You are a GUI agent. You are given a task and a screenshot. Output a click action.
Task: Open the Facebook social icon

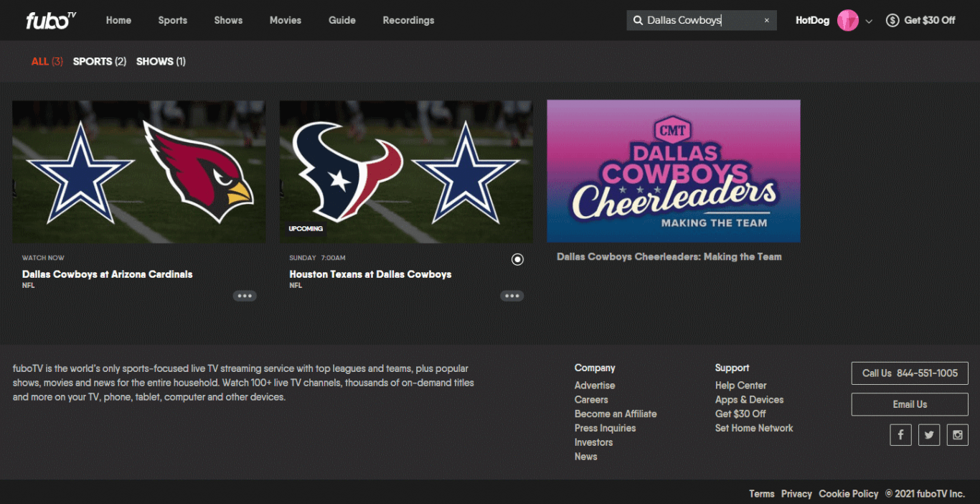click(900, 434)
